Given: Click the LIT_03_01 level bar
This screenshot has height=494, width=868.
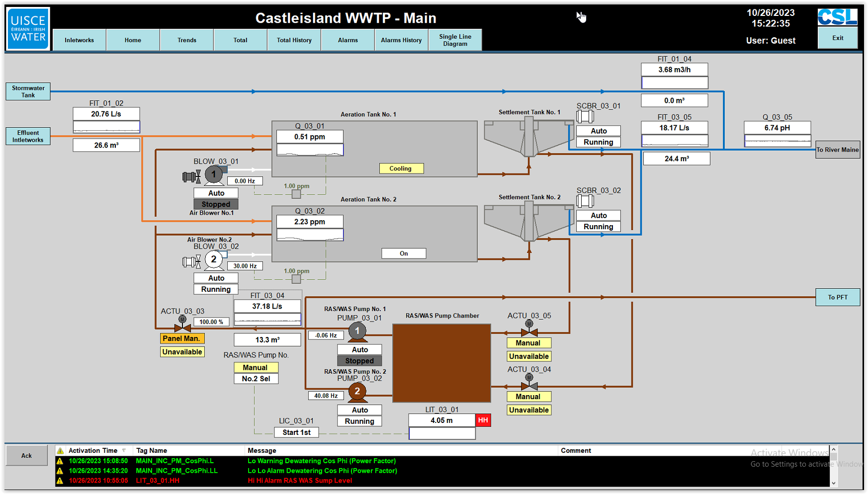Looking at the screenshot, I should pos(442,433).
